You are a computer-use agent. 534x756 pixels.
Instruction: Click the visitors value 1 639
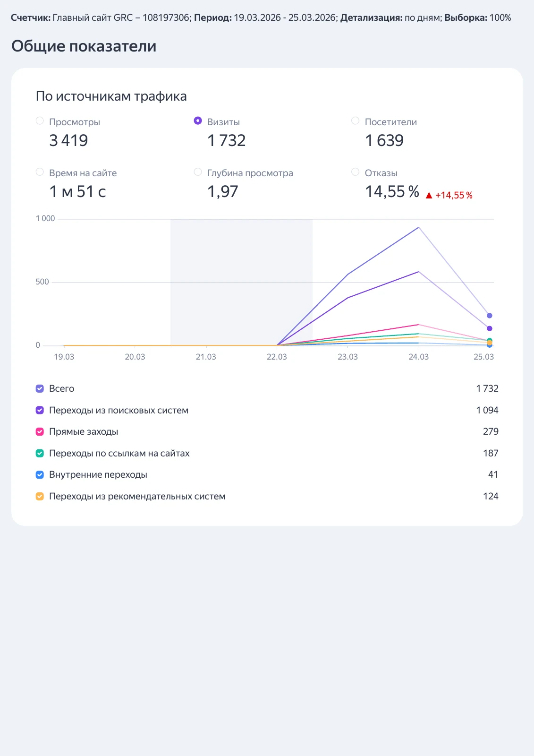[x=384, y=140]
